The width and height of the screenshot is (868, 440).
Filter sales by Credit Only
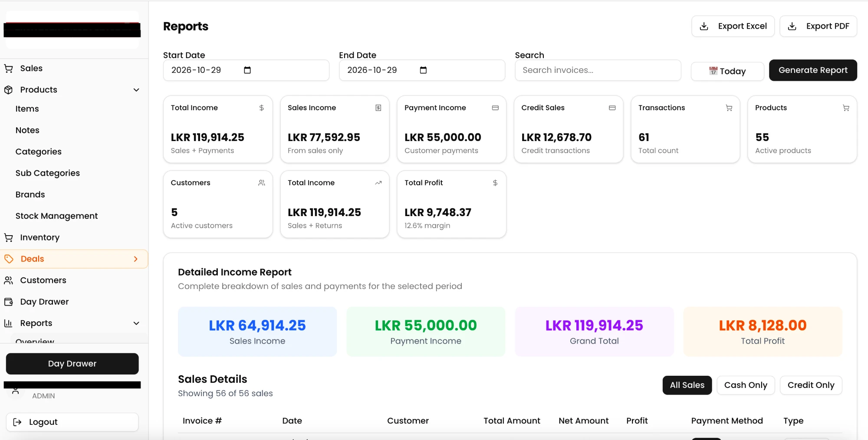pyautogui.click(x=811, y=385)
